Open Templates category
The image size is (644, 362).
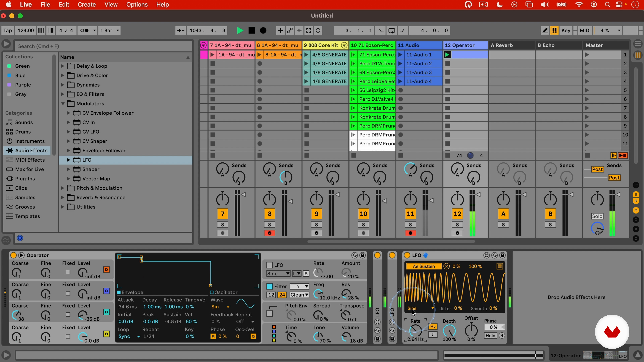coord(28,216)
